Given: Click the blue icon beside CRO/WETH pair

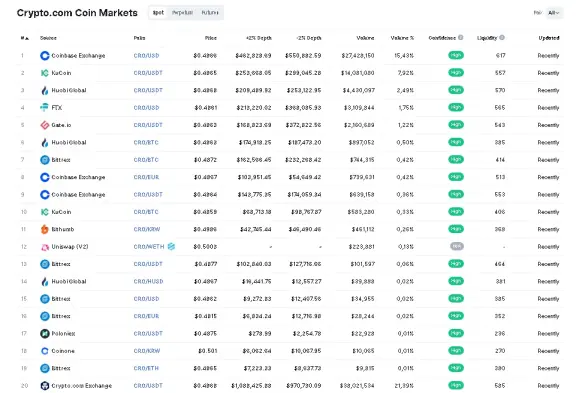Looking at the screenshot, I should pos(171,246).
